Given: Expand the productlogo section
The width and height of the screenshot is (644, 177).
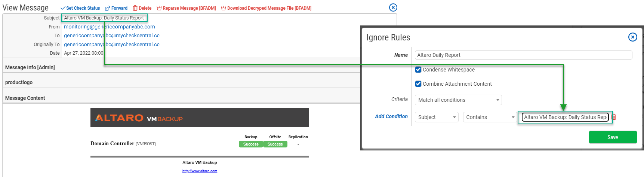Looking at the screenshot, I should 181,82.
